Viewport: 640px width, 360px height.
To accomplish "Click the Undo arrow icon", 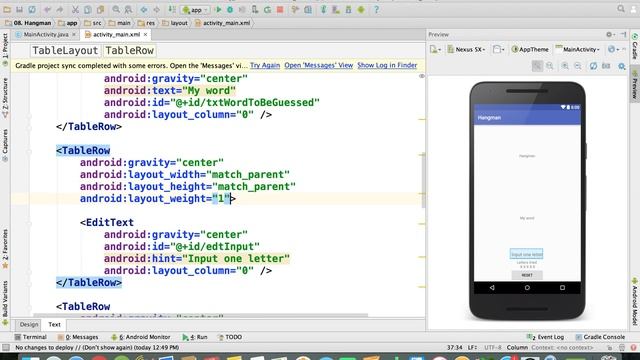I will pos(47,9).
